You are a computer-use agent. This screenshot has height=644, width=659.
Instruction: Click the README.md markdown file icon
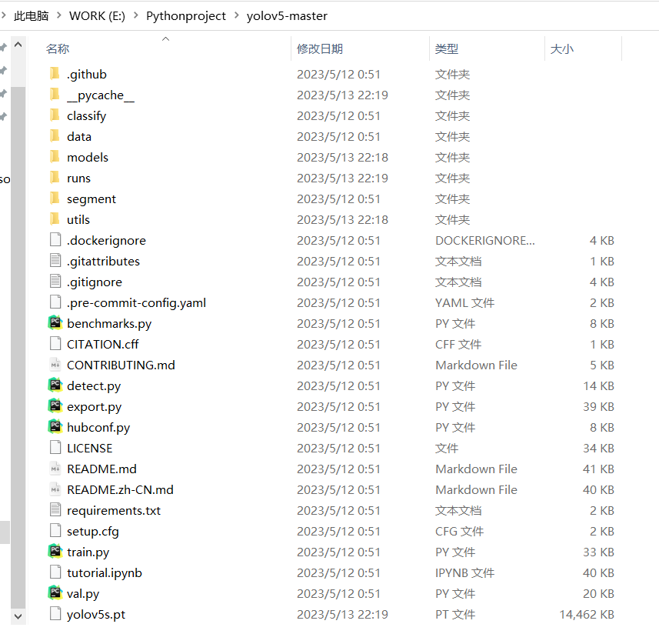tap(55, 468)
